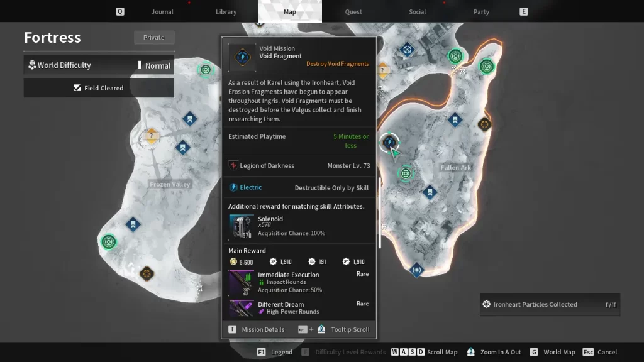Click the Ironheart Particles Collected icon

(486, 304)
